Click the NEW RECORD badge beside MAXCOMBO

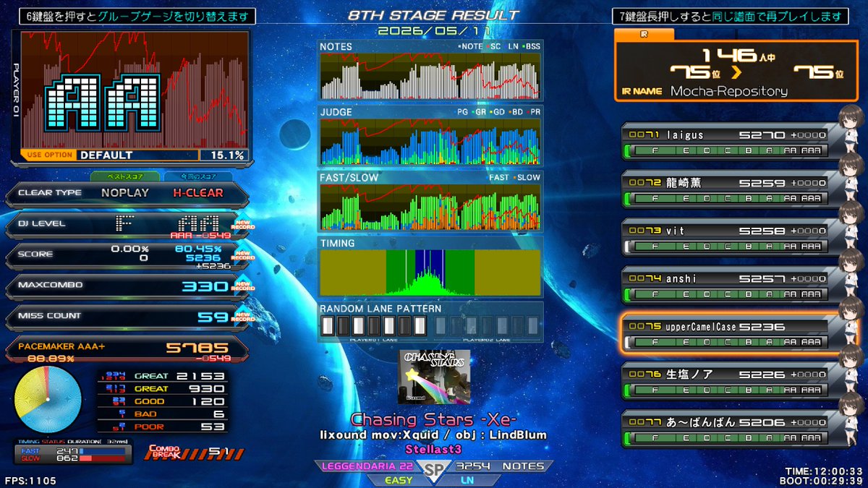243,286
